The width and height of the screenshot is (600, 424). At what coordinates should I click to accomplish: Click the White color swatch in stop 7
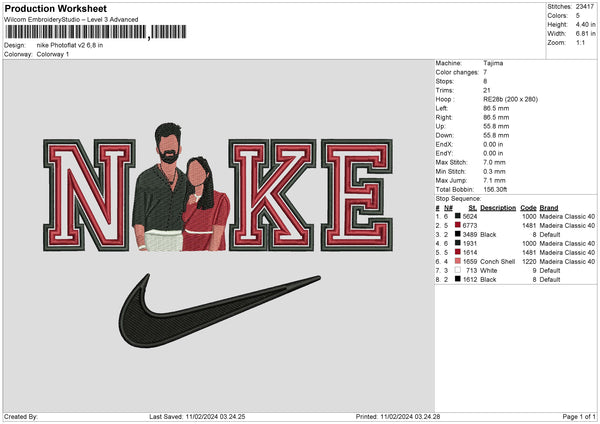[458, 270]
